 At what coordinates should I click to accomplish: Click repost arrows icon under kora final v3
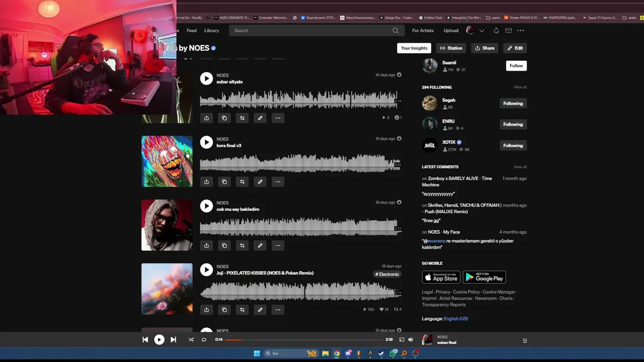(x=242, y=182)
